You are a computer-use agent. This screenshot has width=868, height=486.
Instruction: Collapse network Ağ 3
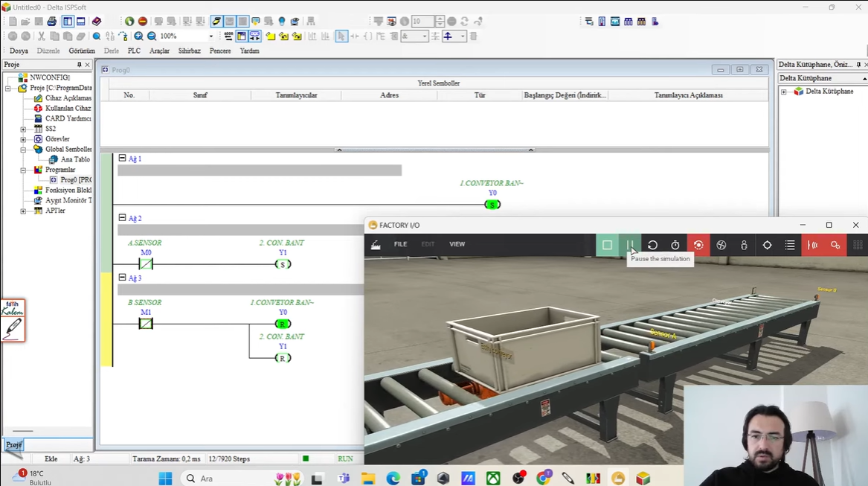[122, 277]
